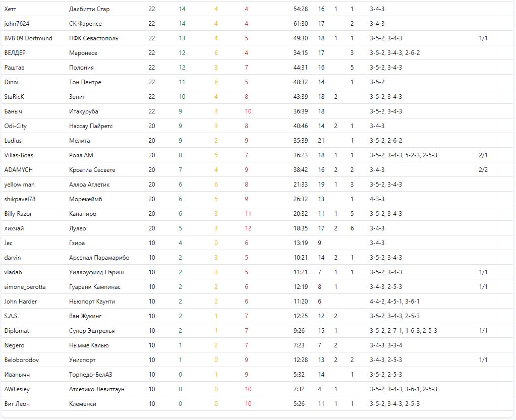Select formations 4-4-2, 4-5-1, 3-6-1 cell

394,302
